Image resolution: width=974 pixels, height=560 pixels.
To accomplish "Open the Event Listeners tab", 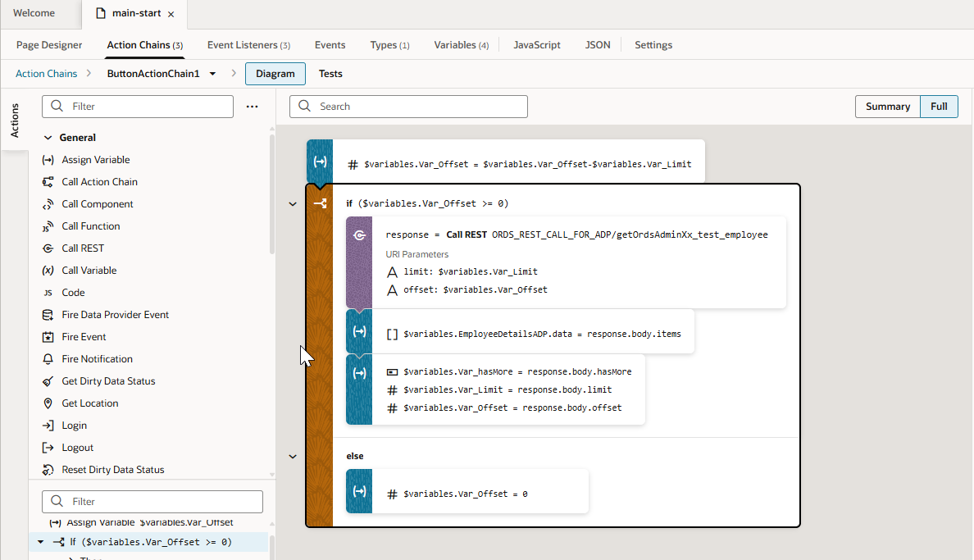I will [248, 45].
